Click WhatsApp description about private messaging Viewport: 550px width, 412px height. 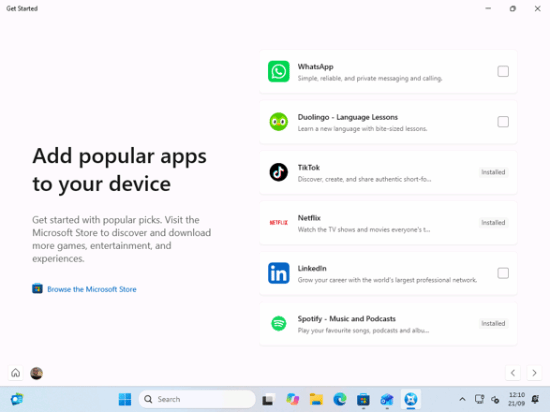[x=370, y=78]
